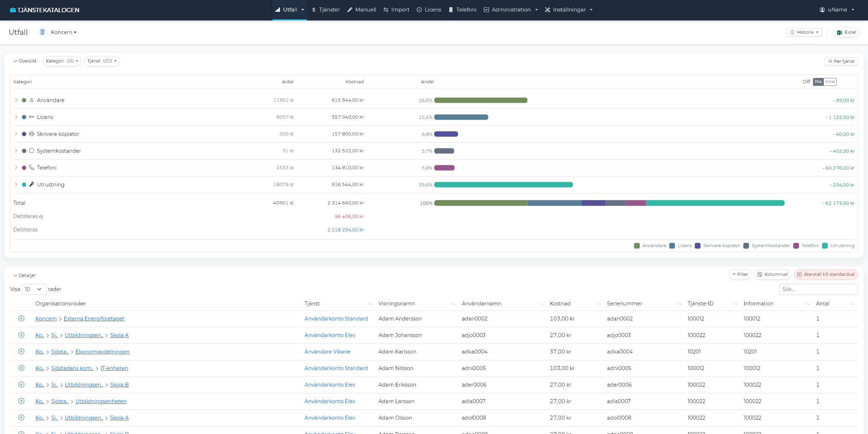The image size is (868, 434).
Task: Click the Telefoni phone category icon
Action: point(32,168)
